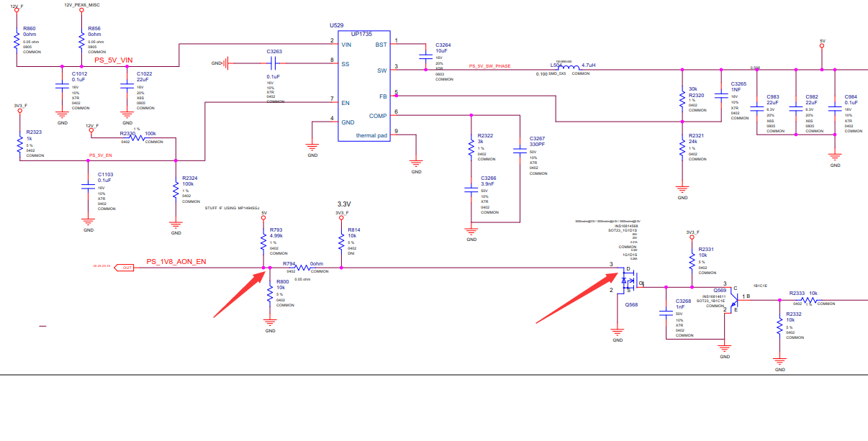868x441 pixels.
Task: Select the C3263 capacitor symbol
Action: coord(273,63)
